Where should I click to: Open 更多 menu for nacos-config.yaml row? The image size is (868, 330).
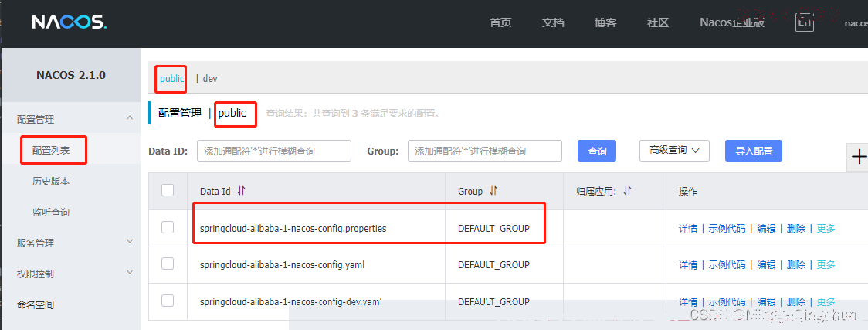tap(826, 264)
